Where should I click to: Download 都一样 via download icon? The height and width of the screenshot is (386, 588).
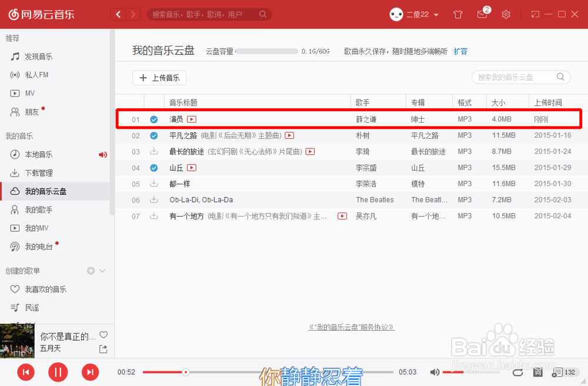click(153, 184)
